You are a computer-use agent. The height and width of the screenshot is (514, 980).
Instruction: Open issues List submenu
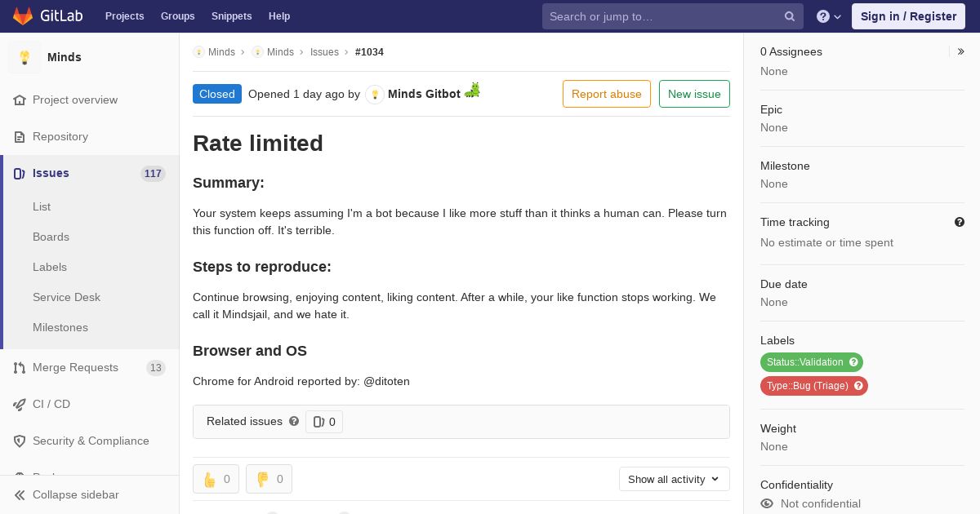tap(42, 206)
